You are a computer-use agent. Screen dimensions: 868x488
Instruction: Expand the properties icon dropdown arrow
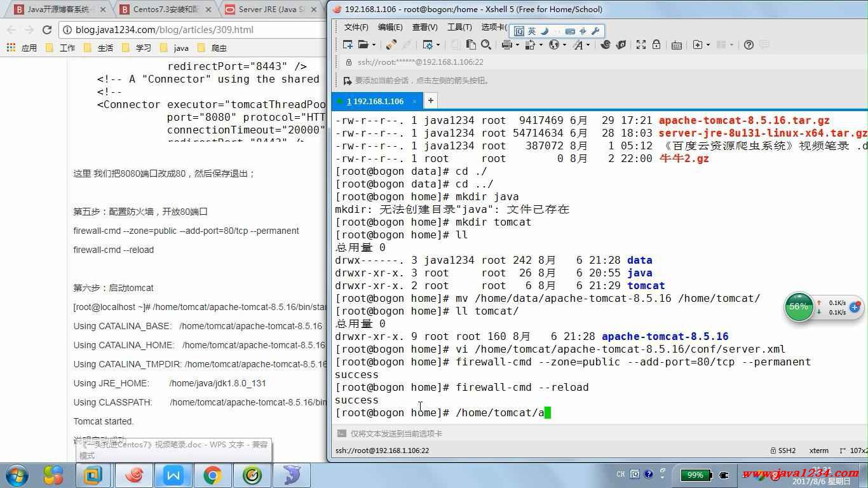click(x=438, y=44)
